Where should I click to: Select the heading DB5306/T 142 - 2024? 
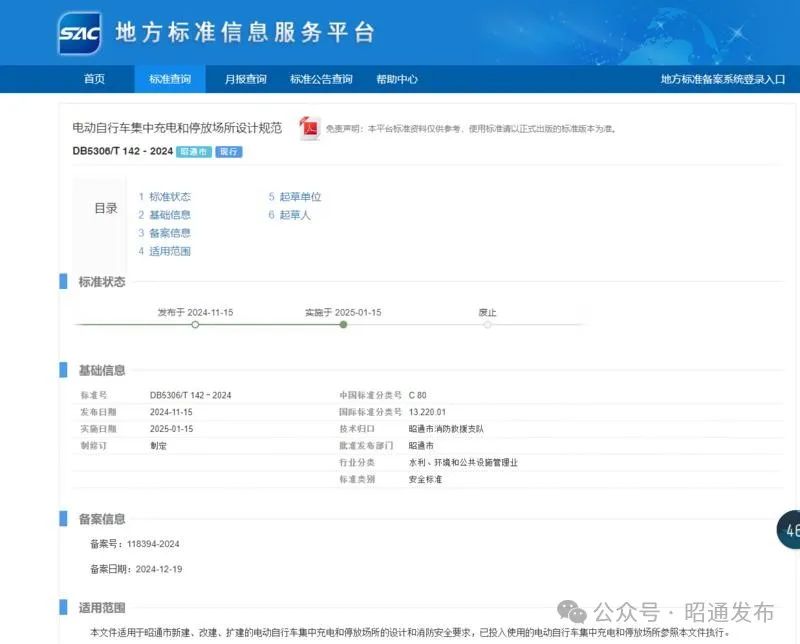122,151
